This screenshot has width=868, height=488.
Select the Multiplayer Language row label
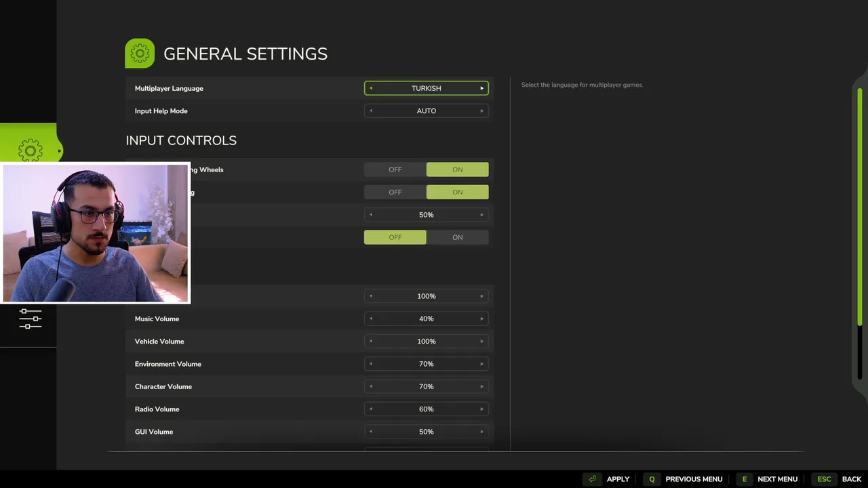pyautogui.click(x=169, y=88)
